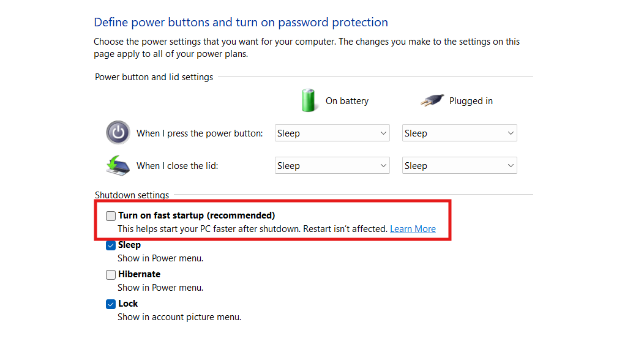The width and height of the screenshot is (644, 355).
Task: Expand close lid dropdown for On battery
Action: (332, 166)
